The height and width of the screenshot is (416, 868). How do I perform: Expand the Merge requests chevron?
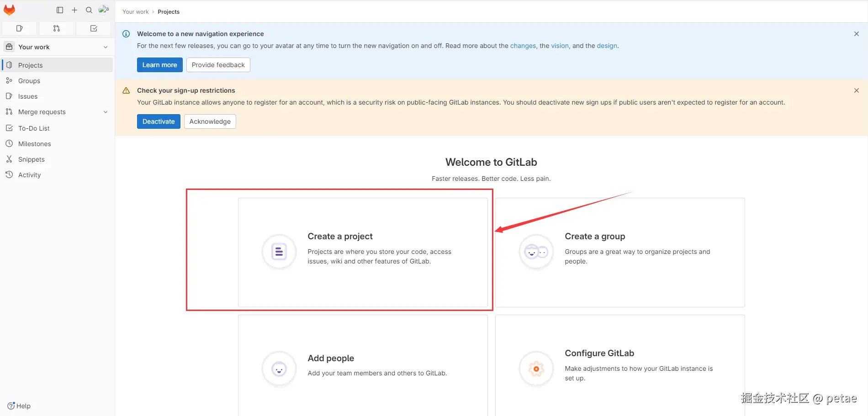tap(106, 112)
